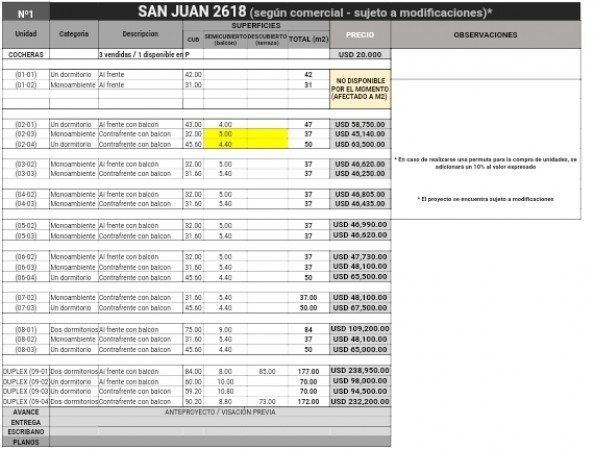
Task: Select the 'CUB' sub-header cell
Action: coord(193,39)
